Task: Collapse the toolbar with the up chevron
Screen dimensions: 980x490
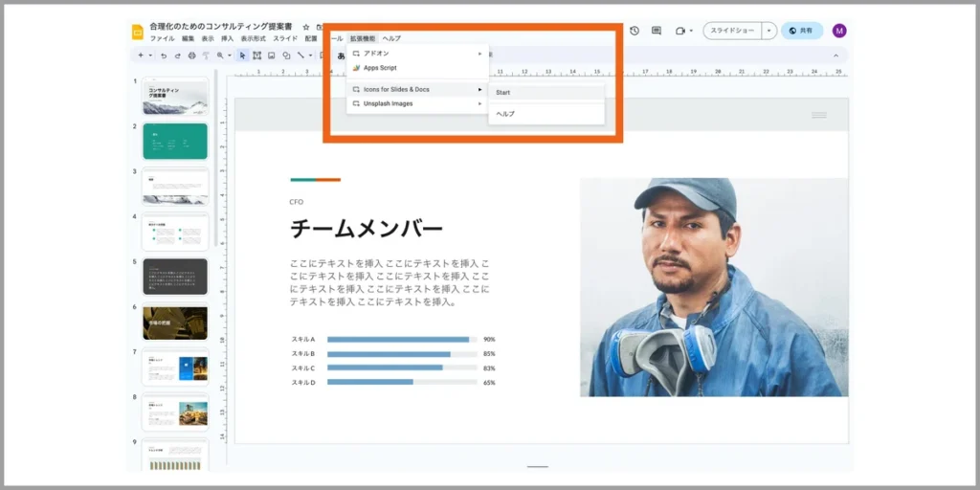Action: (835, 56)
